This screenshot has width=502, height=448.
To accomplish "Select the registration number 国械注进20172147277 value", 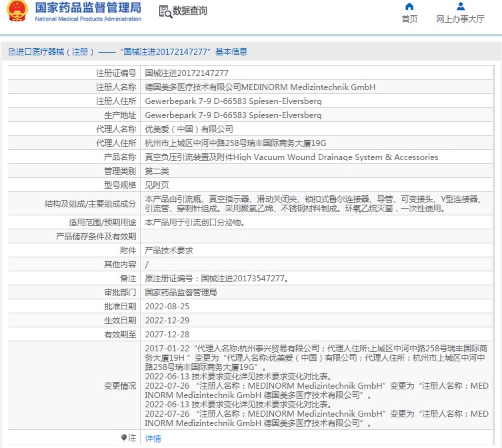I will tap(187, 73).
